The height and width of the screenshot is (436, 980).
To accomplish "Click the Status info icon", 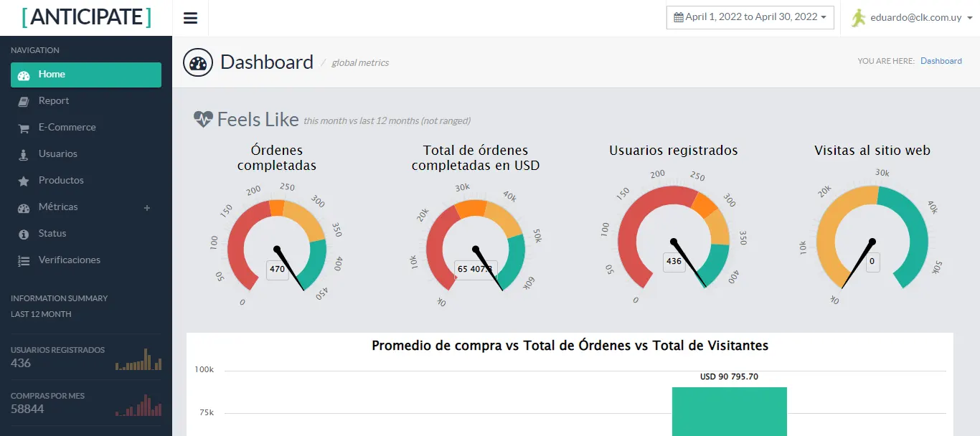I will (24, 234).
